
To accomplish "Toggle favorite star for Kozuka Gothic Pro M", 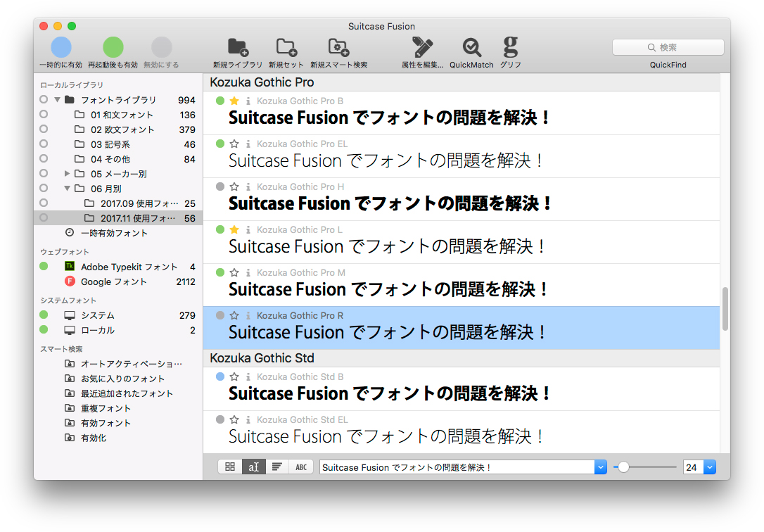I will pyautogui.click(x=234, y=272).
